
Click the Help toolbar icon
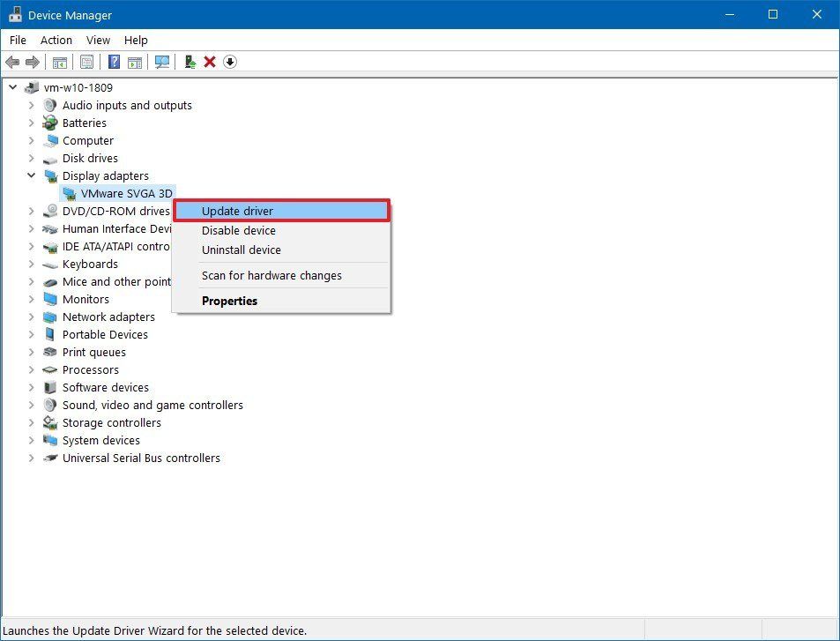point(112,62)
